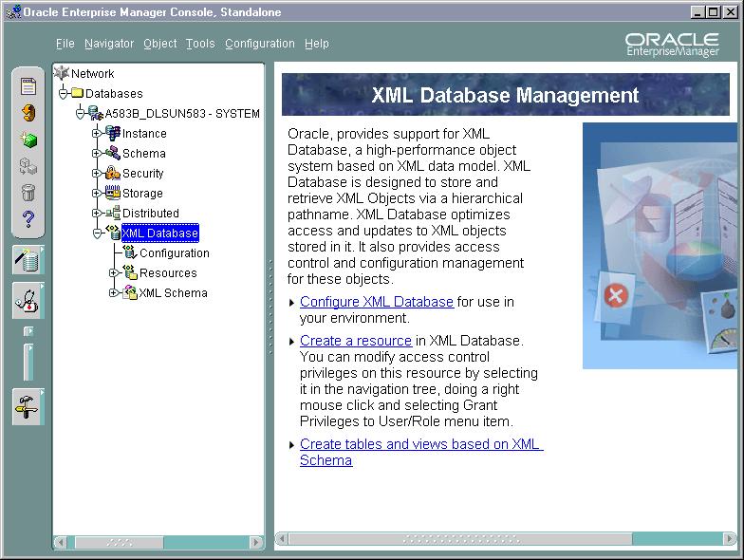
Task: Click content panel scroll left arrow
Action: (282, 539)
